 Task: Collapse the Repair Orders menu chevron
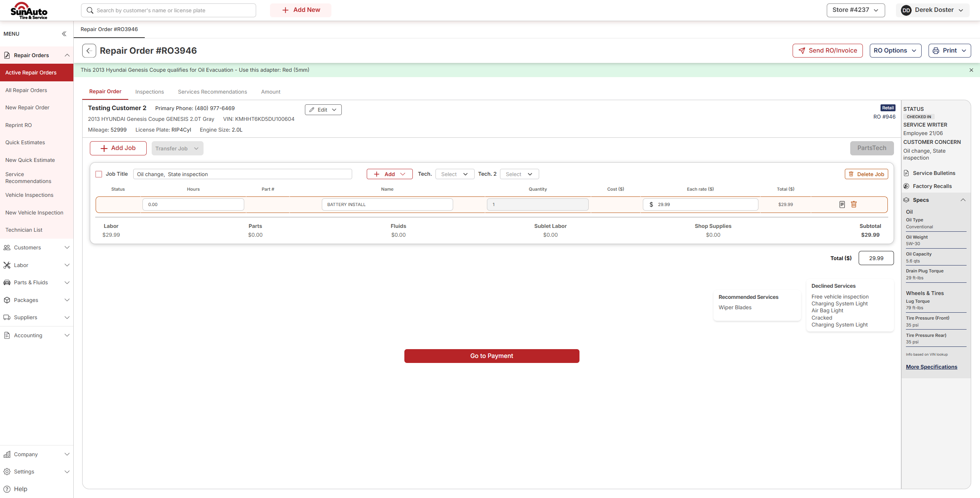pyautogui.click(x=67, y=55)
